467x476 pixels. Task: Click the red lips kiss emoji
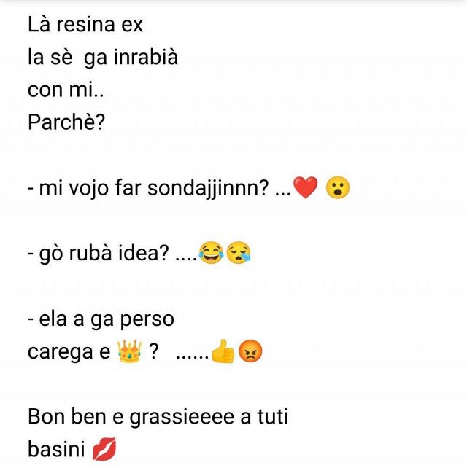[104, 449]
